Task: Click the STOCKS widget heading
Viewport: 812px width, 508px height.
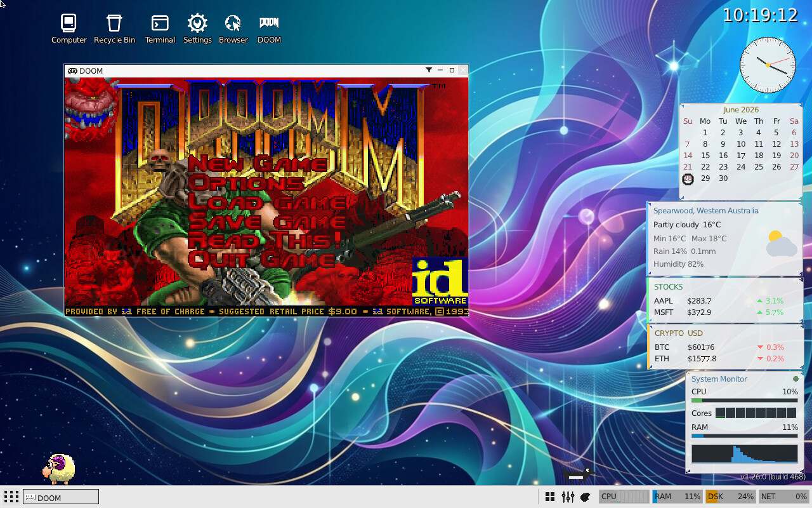Action: click(669, 287)
